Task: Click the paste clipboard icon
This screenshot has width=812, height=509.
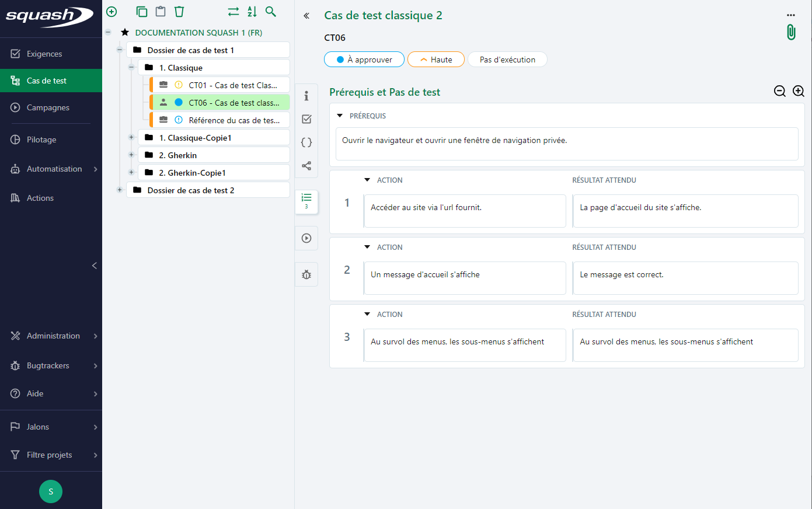Action: tap(161, 12)
